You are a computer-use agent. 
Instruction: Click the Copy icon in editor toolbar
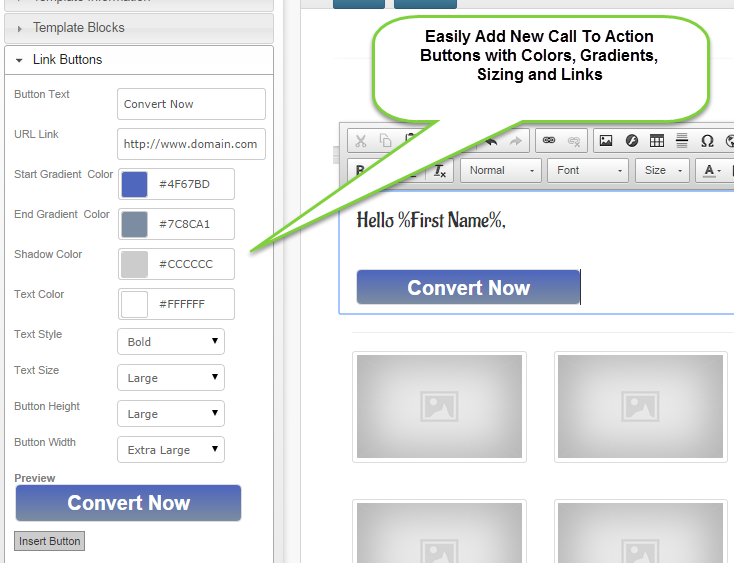tap(385, 141)
